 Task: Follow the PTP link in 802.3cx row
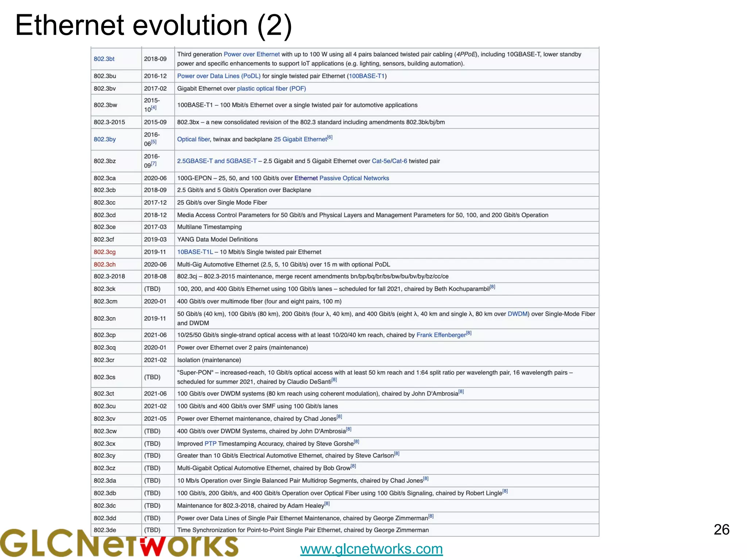[210, 444]
